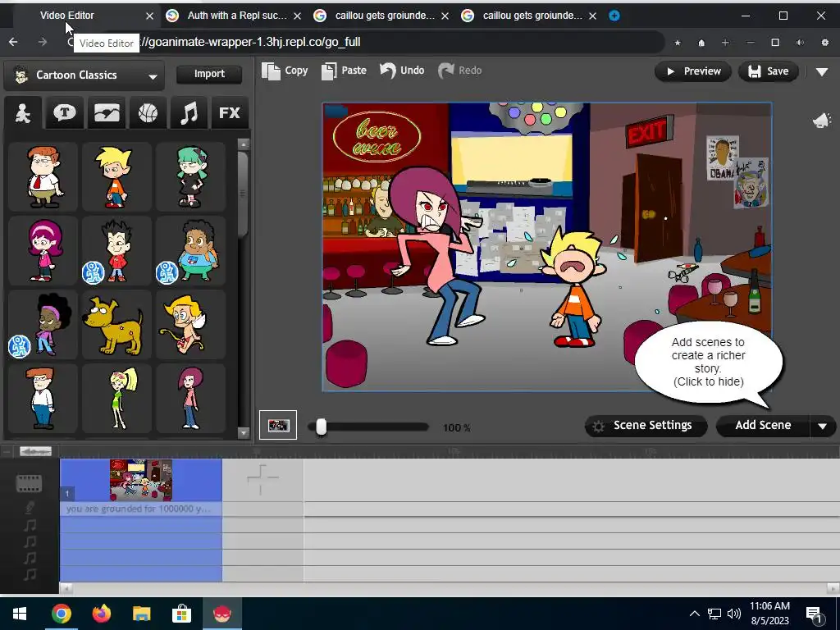The image size is (840, 630).
Task: Select the girl with purple headband character
Action: [43, 325]
